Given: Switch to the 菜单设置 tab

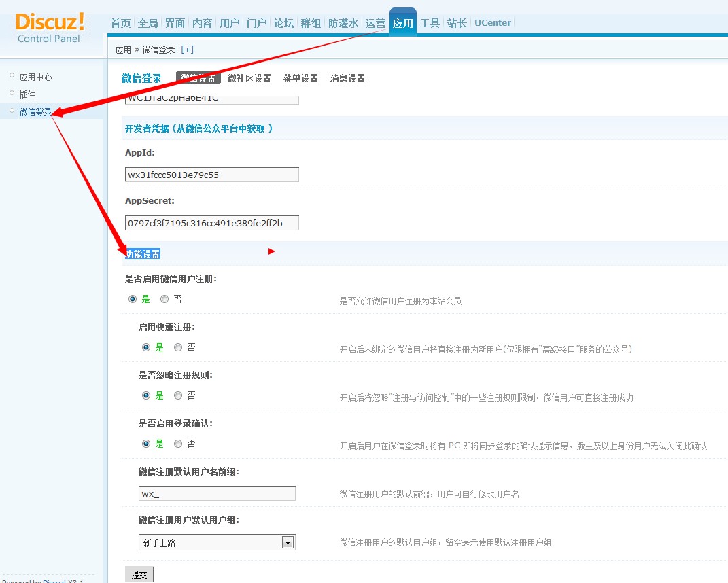Looking at the screenshot, I should [301, 78].
